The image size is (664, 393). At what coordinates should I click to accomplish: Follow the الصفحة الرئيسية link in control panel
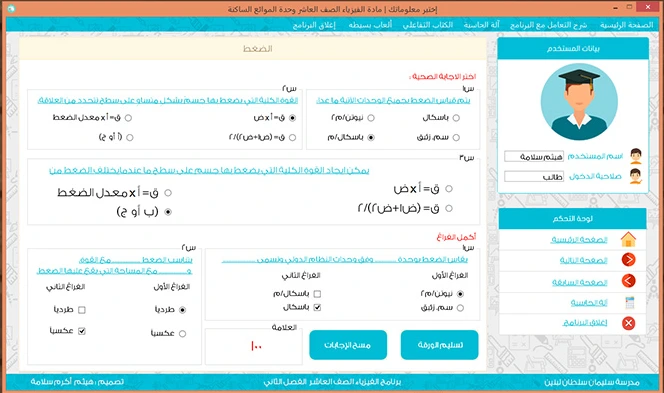[x=579, y=240]
